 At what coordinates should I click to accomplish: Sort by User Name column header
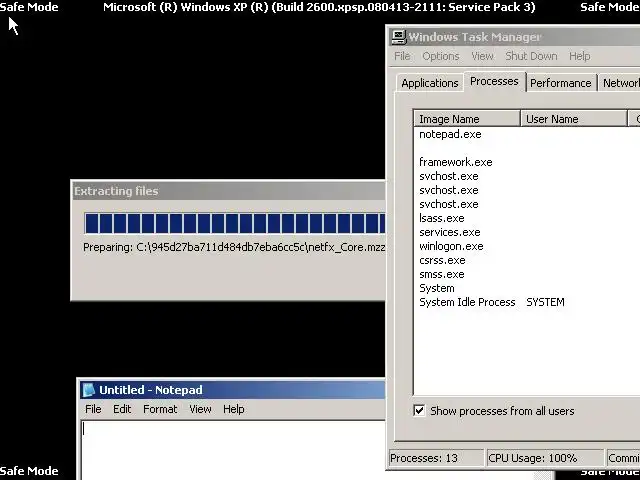[573, 119]
